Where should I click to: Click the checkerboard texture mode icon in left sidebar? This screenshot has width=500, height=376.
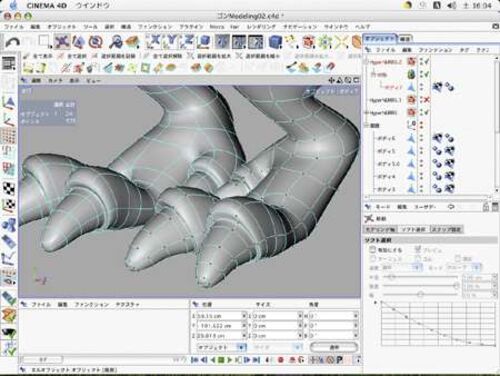point(9,189)
